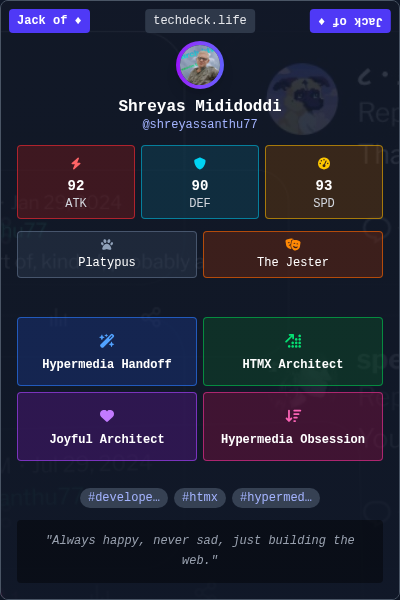
Task: Select the #develope… hashtag chip
Action: 124,497
